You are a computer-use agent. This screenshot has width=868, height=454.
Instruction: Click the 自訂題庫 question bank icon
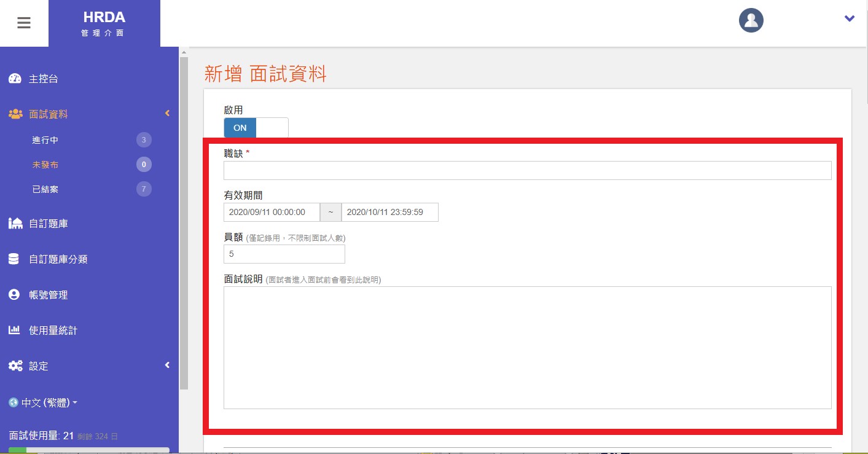click(15, 223)
